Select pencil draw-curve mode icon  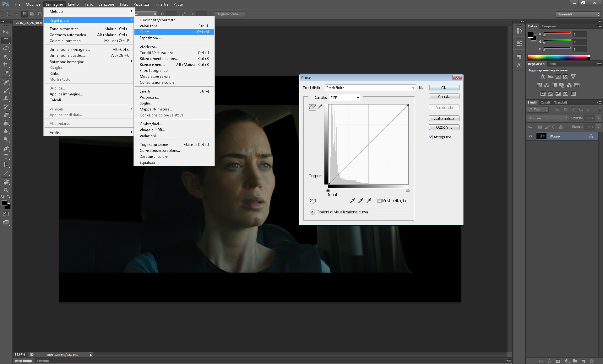[x=320, y=107]
